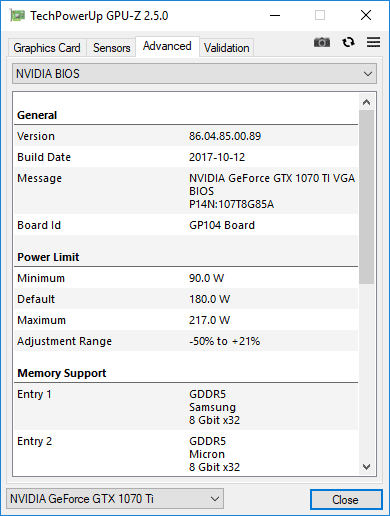Click the Entry 1 row label
This screenshot has width=390, height=516.
pos(34,394)
